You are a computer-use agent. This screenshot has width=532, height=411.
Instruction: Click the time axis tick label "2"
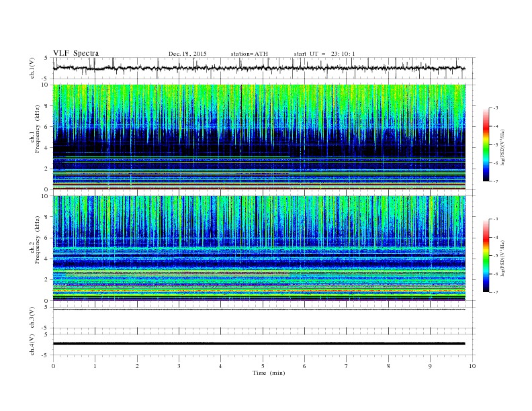pos(137,366)
